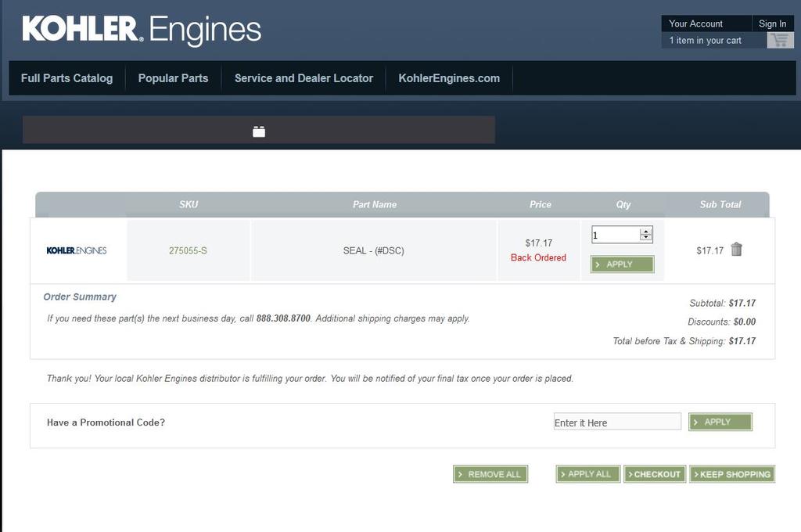Image resolution: width=801 pixels, height=532 pixels.
Task: Click the Kohler Engines product thumbnail logo
Action: 77,250
